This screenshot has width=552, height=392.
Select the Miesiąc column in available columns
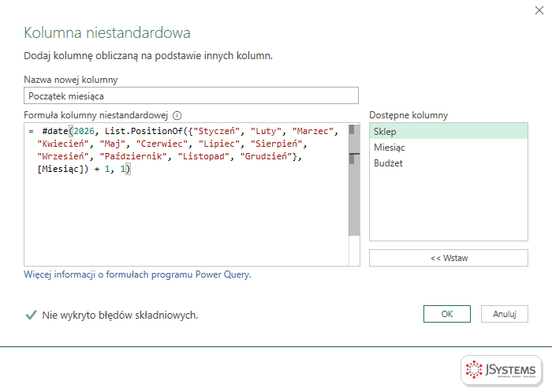coord(449,147)
